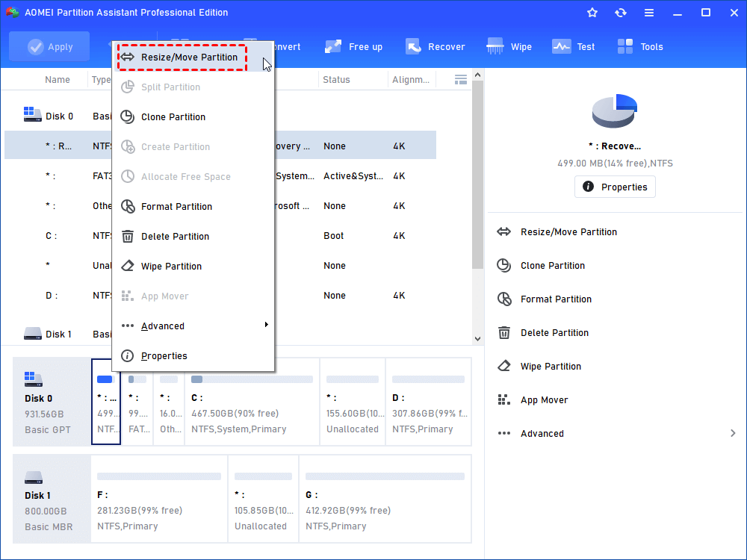Screen dimensions: 747x560
Task: Select the Disk 0 row in list
Action: 220,116
